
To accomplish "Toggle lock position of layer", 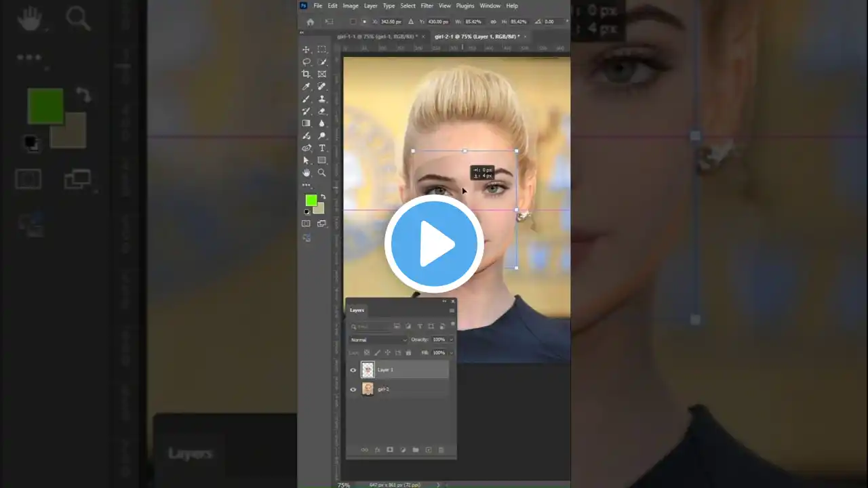I will [388, 352].
